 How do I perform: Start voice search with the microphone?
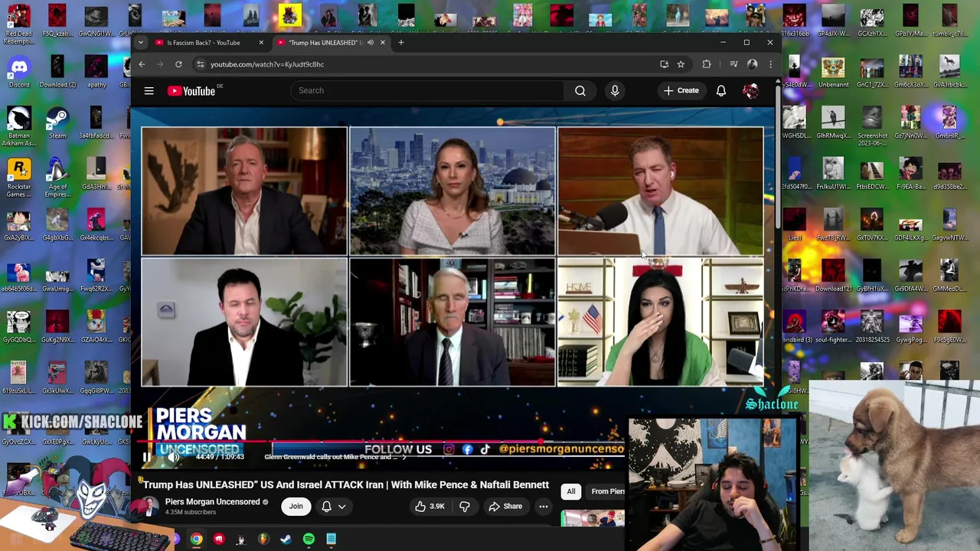(615, 90)
